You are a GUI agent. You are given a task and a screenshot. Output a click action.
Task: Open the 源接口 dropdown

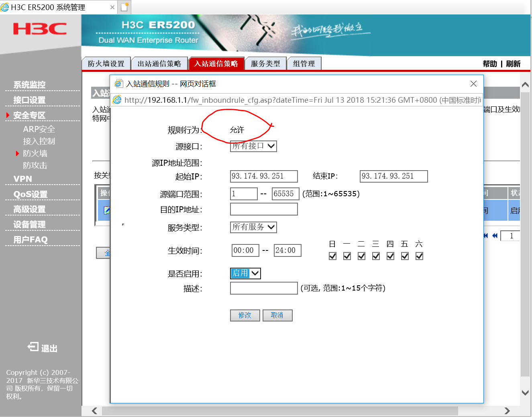(253, 146)
